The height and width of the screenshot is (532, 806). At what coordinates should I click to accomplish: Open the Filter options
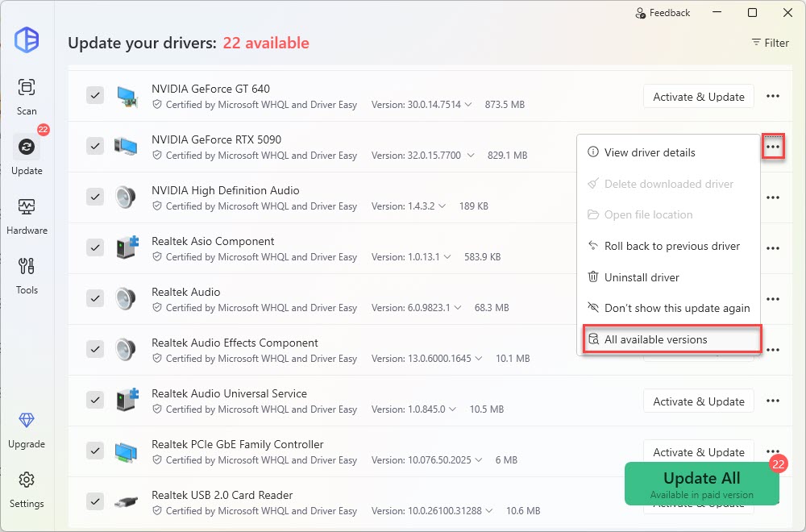(x=770, y=43)
